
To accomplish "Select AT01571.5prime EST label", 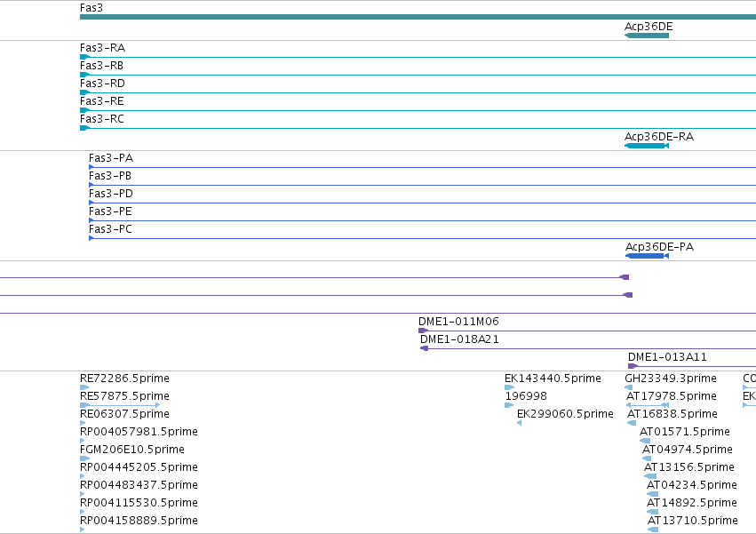I will click(685, 432).
